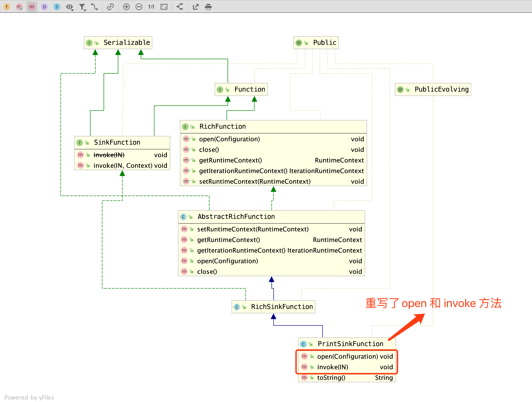Select close() method in RichFunction
The image size is (532, 402).
coord(273,150)
